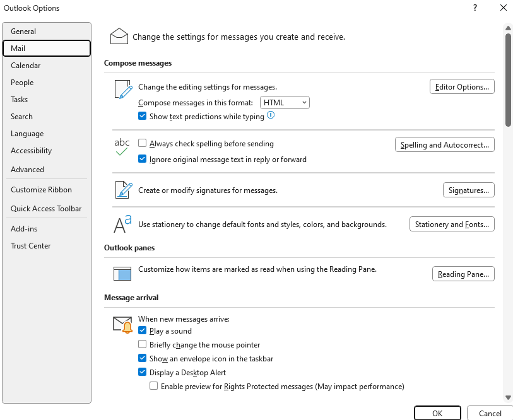Uncheck Display a Desktop Alert
Viewport: 513px width, 420px height.
click(143, 372)
